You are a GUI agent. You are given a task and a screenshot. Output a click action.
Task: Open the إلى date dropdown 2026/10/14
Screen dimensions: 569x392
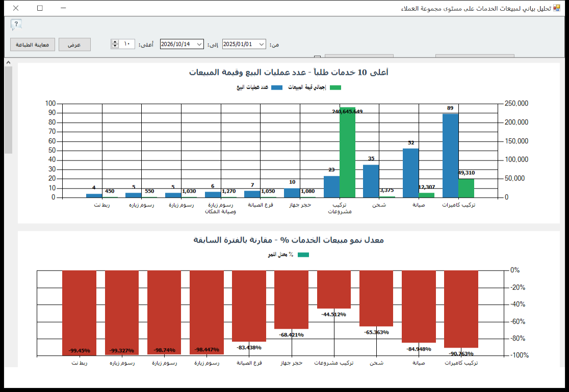[x=199, y=44]
